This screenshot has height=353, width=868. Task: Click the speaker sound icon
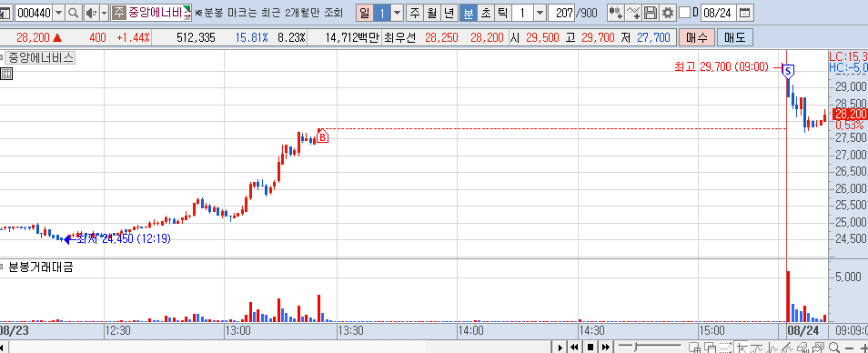(x=91, y=12)
